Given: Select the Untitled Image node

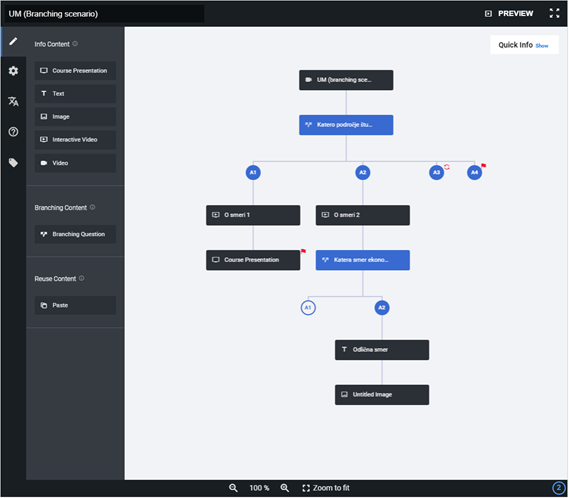Looking at the screenshot, I should [x=382, y=395].
